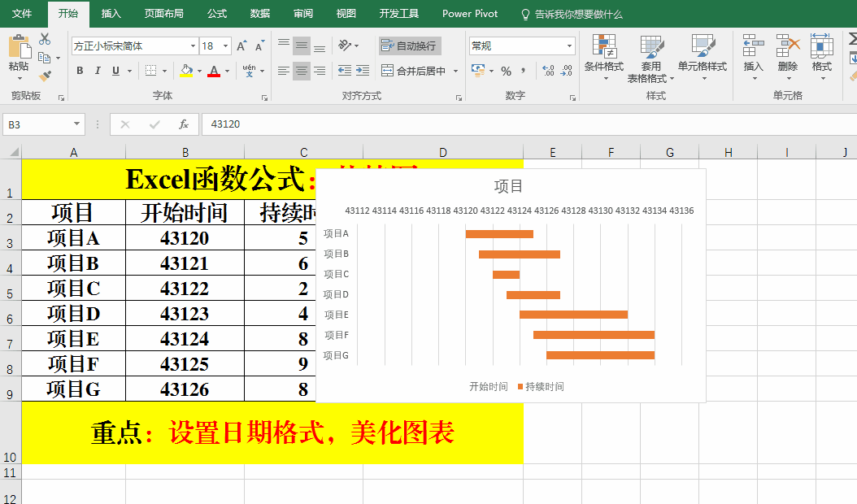The image size is (857, 504).
Task: Switch to the 插入 ribbon tab
Action: click(111, 14)
